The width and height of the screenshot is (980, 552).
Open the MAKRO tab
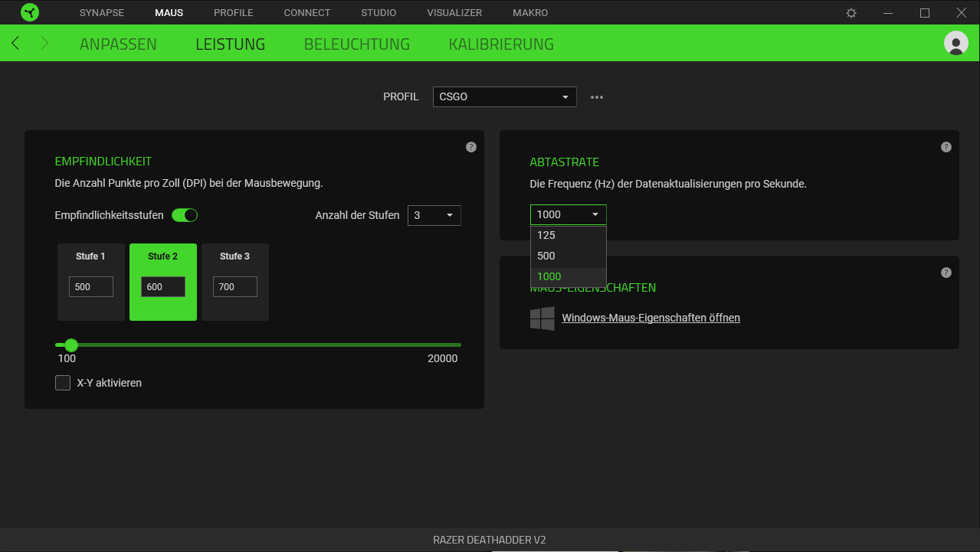pos(530,13)
